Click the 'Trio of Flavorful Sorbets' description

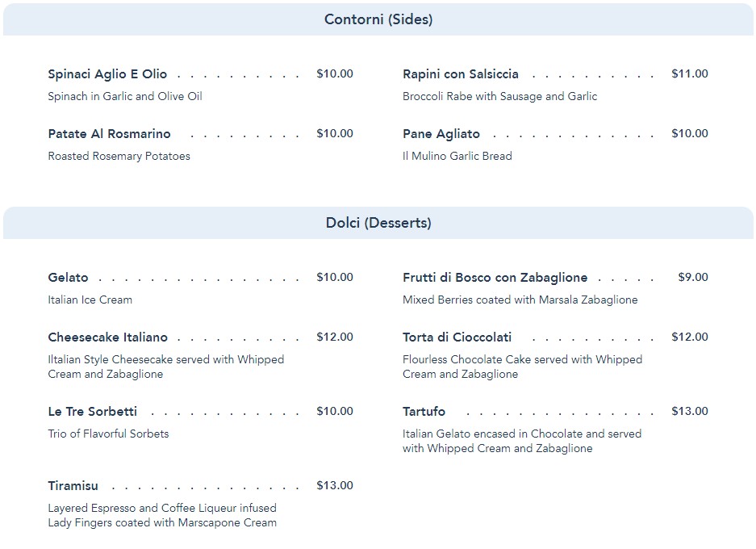point(108,434)
